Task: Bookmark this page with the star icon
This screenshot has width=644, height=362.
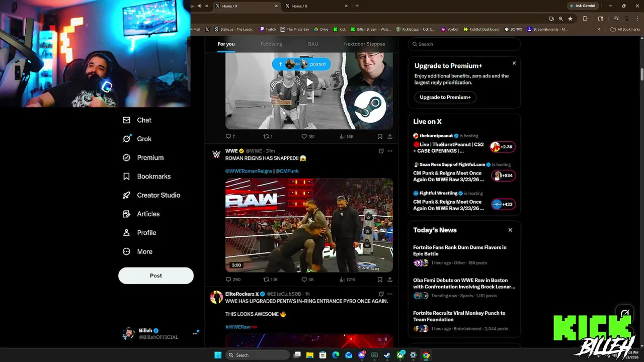Action: (570, 19)
